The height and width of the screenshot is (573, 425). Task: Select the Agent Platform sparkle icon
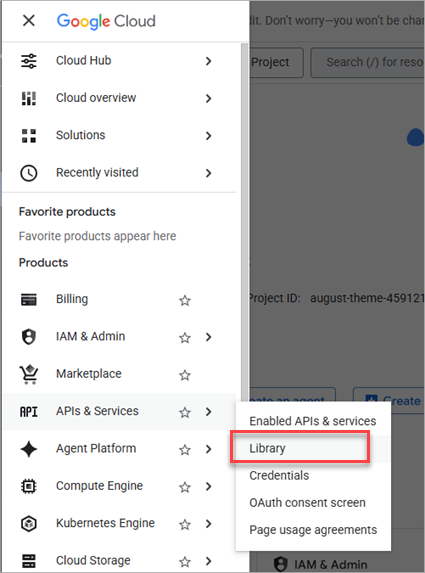[x=29, y=449]
